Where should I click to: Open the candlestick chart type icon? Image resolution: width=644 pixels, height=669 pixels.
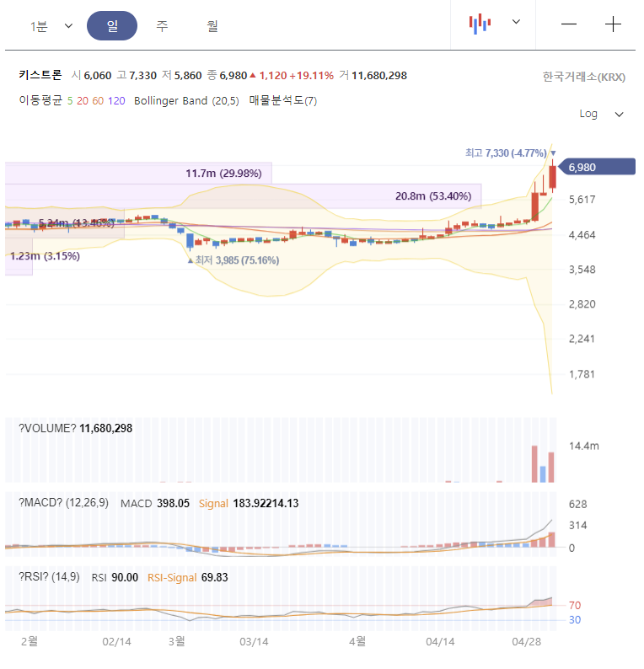click(x=480, y=24)
